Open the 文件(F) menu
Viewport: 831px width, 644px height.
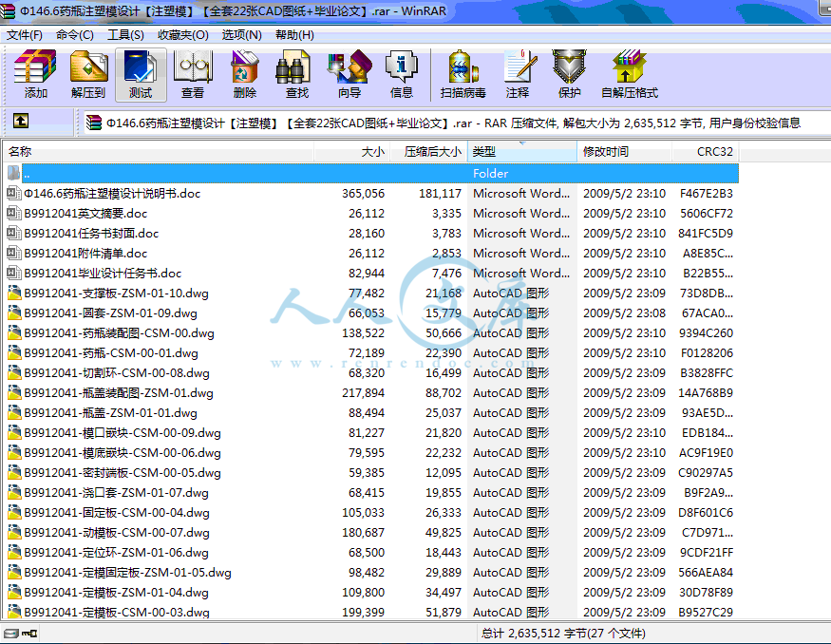point(25,35)
